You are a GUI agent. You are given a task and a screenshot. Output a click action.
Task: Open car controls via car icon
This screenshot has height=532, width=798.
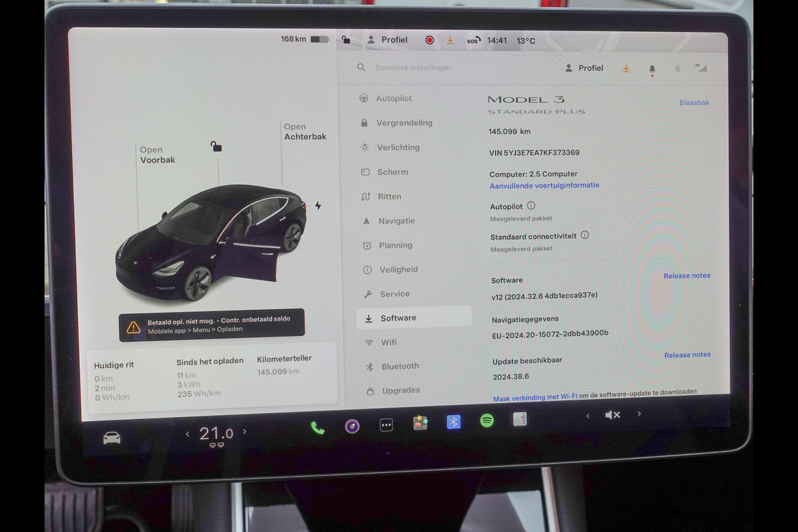pyautogui.click(x=112, y=438)
